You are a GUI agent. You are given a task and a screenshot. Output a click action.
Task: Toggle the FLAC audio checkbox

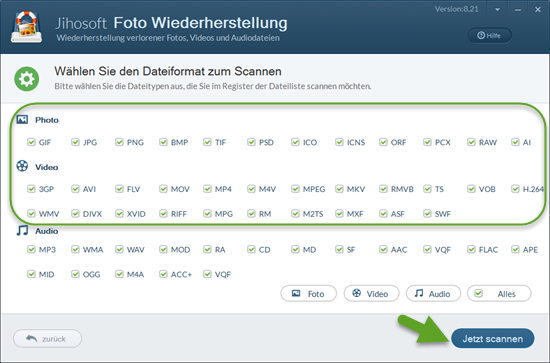(x=471, y=249)
